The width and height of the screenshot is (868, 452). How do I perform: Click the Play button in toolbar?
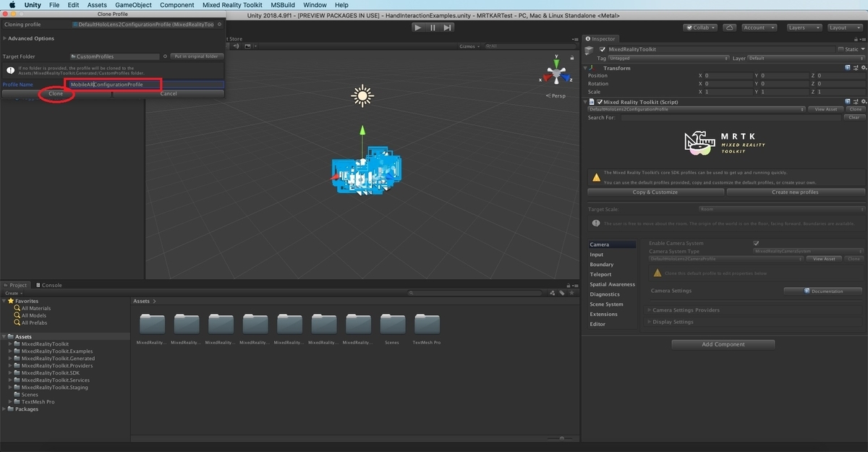418,27
